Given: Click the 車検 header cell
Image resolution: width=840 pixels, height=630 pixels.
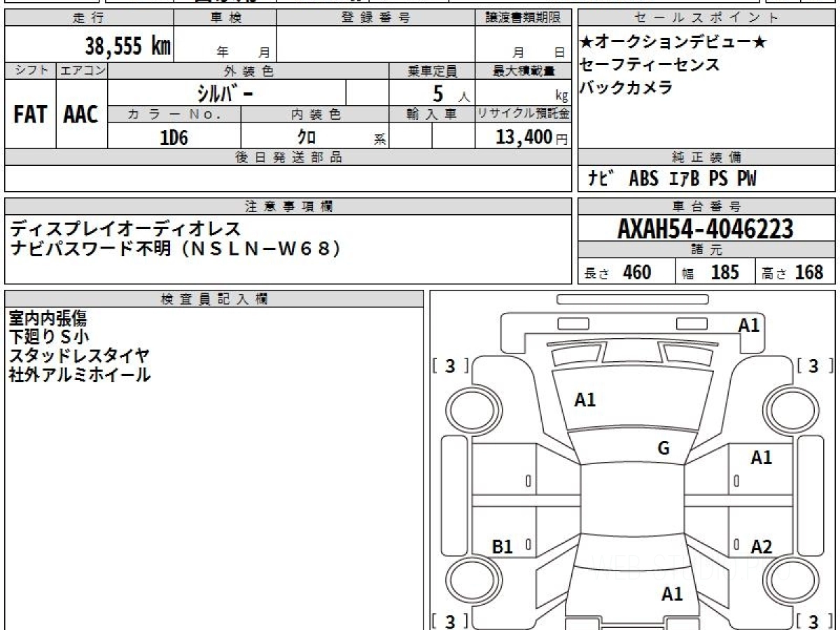Looking at the screenshot, I should click(225, 18).
